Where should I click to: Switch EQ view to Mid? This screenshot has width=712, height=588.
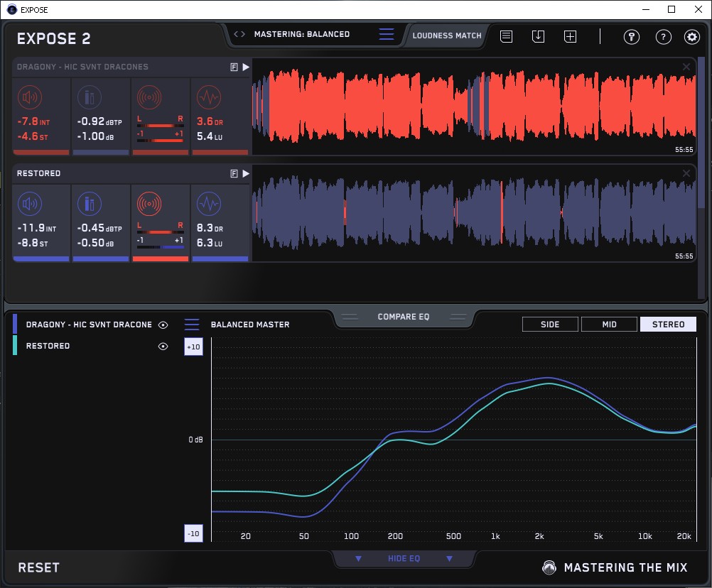[x=609, y=325]
